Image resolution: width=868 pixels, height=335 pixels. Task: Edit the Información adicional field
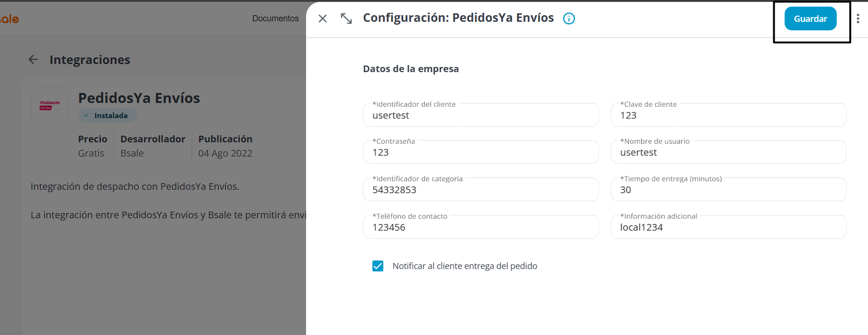point(728,227)
